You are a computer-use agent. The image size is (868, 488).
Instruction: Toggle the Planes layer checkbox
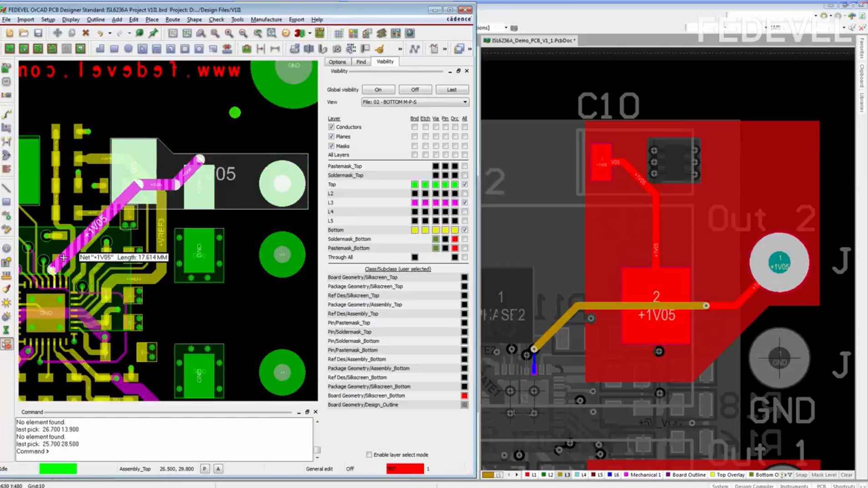click(331, 137)
